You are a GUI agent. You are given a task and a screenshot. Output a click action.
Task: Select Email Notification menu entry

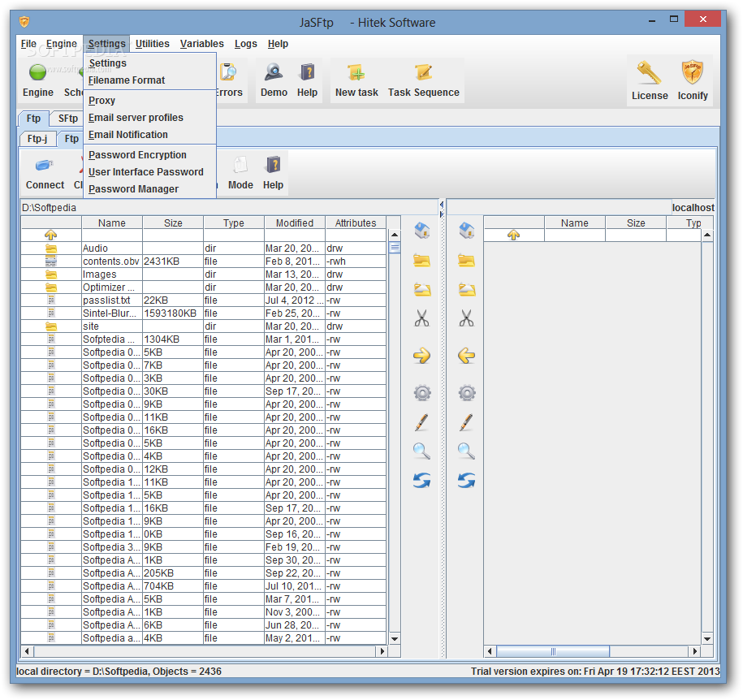tap(149, 135)
